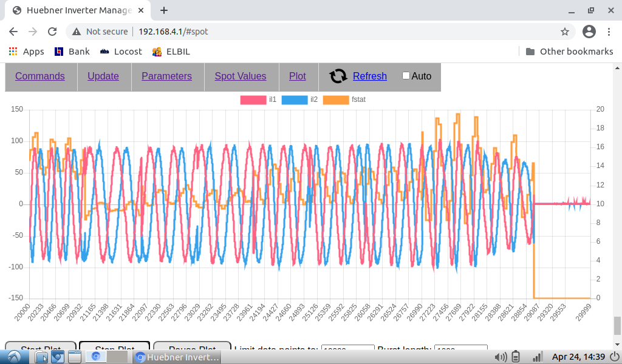The width and height of the screenshot is (622, 364).
Task: Click the Refresh link
Action: click(x=369, y=76)
